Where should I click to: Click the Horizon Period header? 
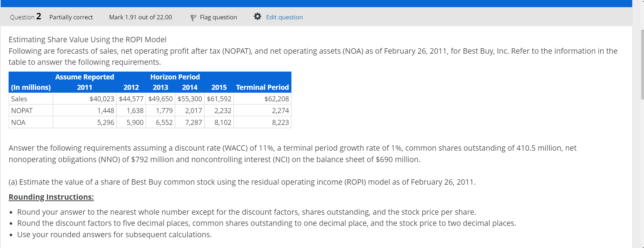(x=175, y=77)
